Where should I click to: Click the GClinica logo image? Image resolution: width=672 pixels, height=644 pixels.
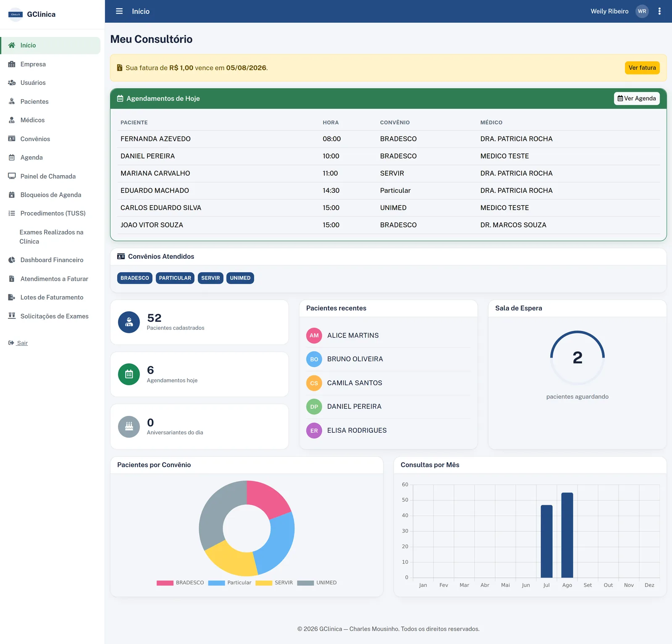(16, 14)
